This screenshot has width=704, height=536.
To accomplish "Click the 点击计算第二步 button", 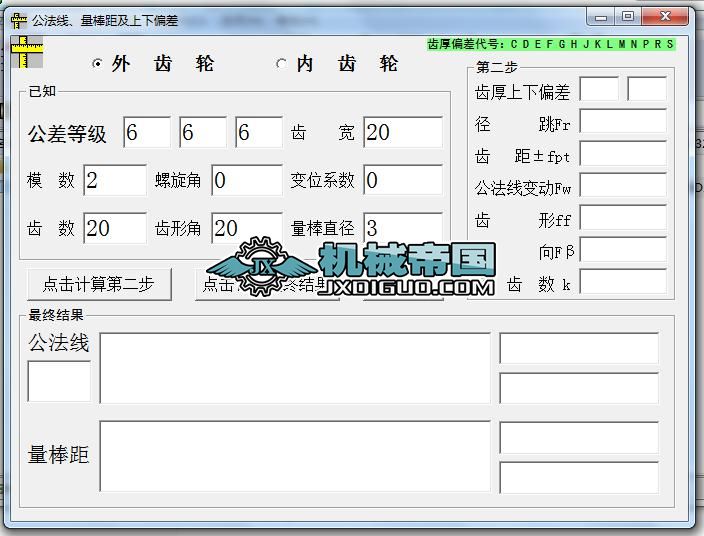I will pyautogui.click(x=99, y=284).
